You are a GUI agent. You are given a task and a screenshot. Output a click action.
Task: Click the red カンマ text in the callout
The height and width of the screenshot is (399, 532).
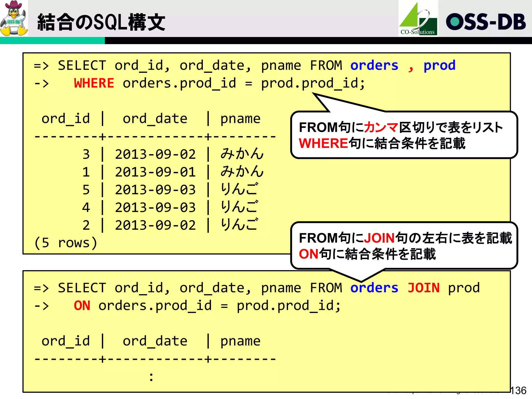[381, 127]
